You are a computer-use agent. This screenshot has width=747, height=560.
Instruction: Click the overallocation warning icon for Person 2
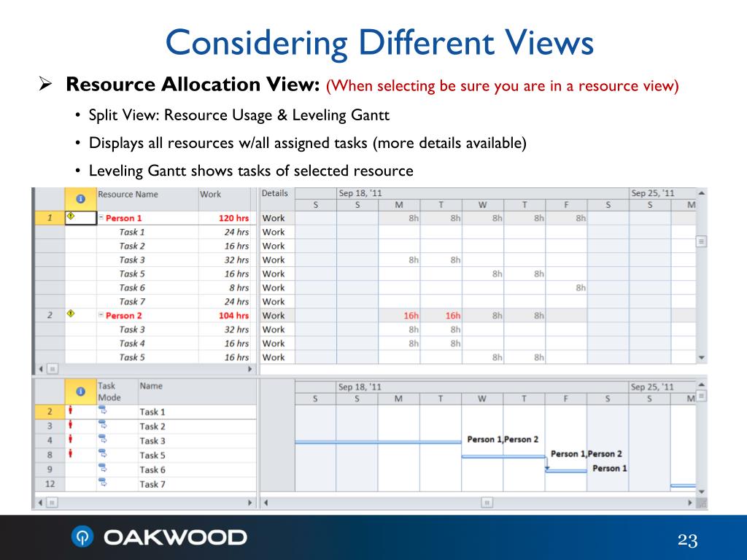[71, 314]
